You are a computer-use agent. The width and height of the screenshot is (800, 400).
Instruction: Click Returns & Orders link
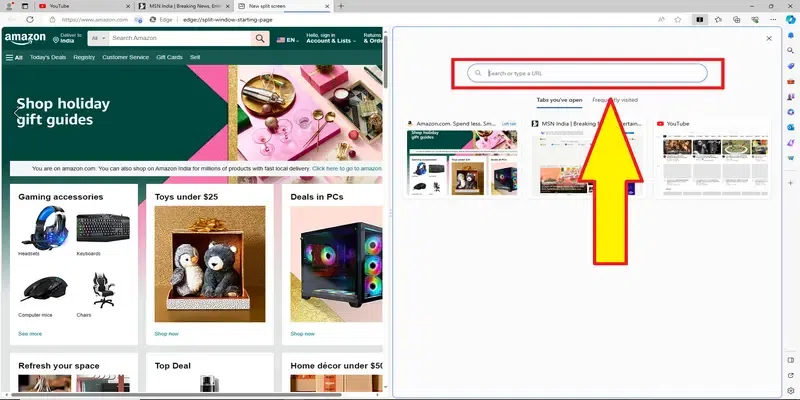point(372,38)
